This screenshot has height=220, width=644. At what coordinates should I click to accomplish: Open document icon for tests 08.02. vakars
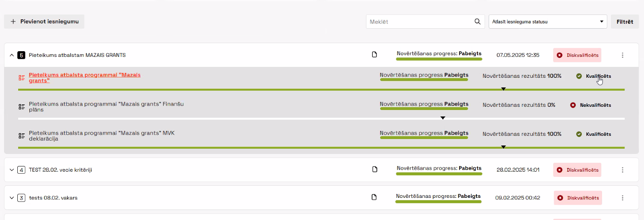(x=374, y=197)
